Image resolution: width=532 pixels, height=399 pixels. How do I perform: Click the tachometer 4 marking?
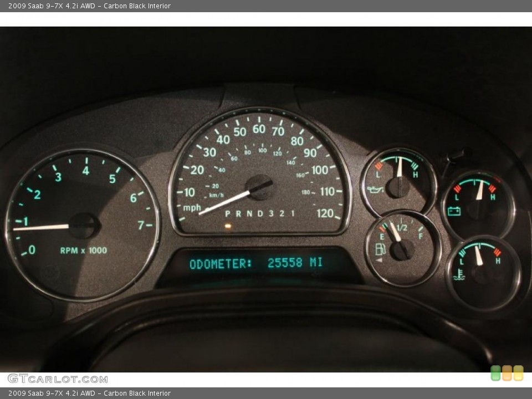pyautogui.click(x=86, y=170)
